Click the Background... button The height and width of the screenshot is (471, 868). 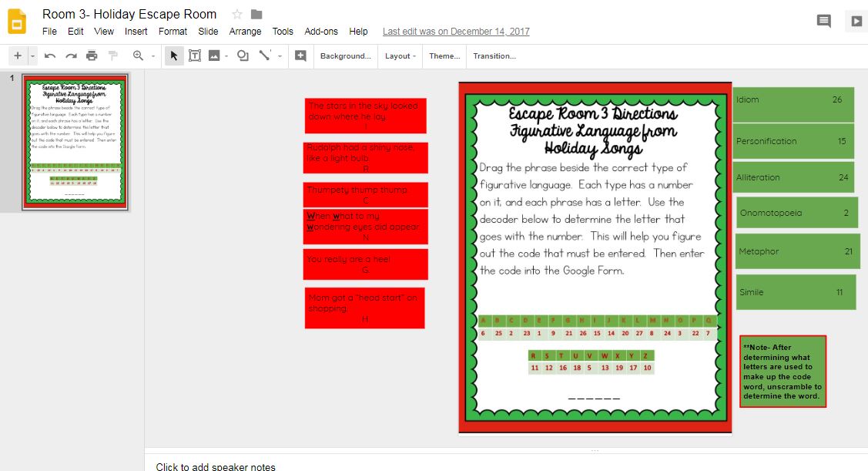(345, 56)
